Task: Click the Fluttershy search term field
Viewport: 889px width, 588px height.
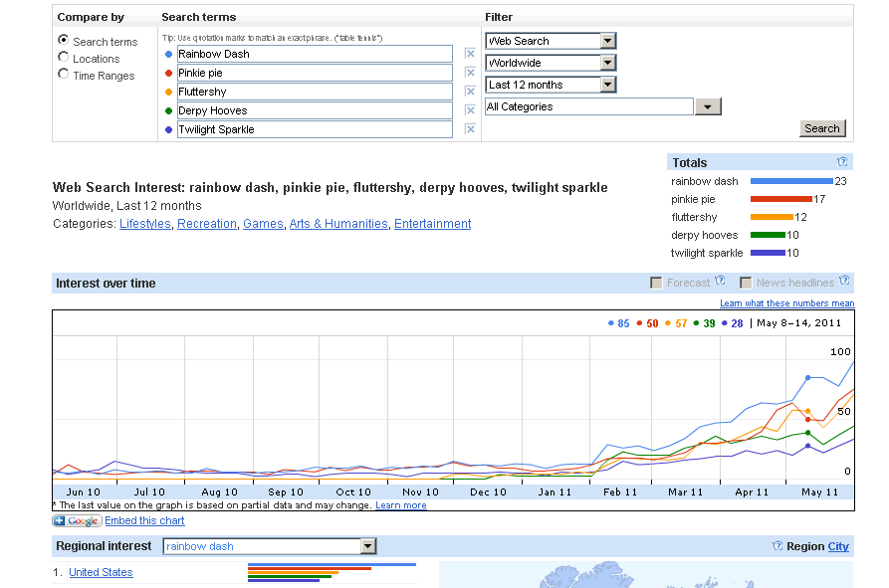Action: pyautogui.click(x=315, y=92)
